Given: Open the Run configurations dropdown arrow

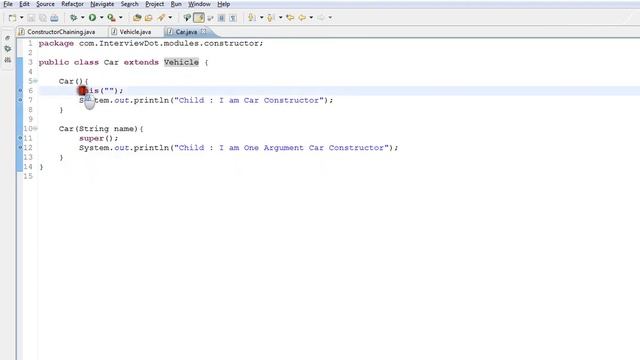Looking at the screenshot, I should tap(102, 18).
